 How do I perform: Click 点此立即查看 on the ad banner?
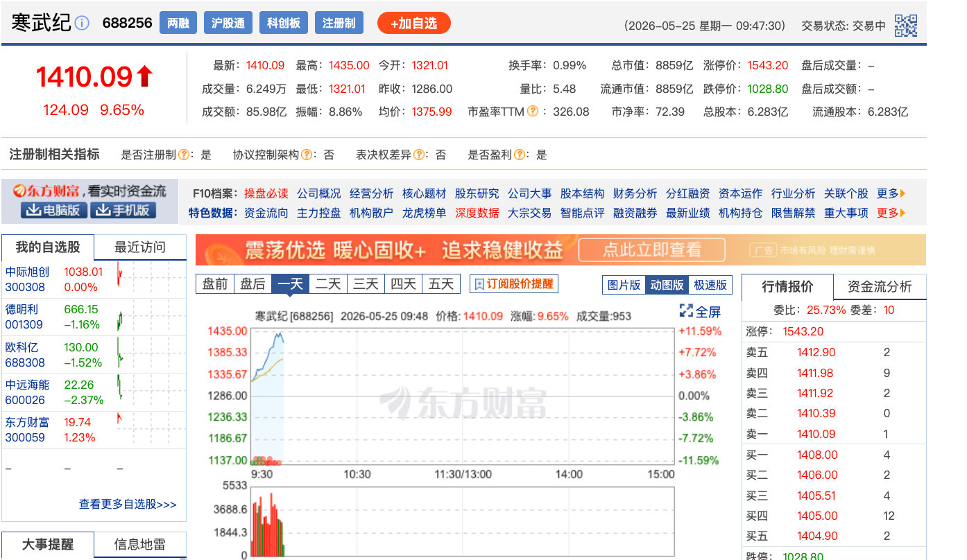coord(651,250)
